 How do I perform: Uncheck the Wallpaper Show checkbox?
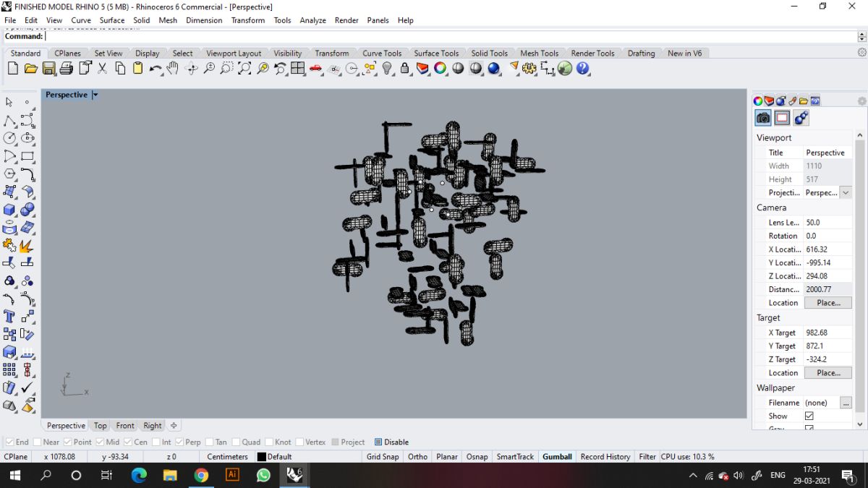tap(809, 416)
